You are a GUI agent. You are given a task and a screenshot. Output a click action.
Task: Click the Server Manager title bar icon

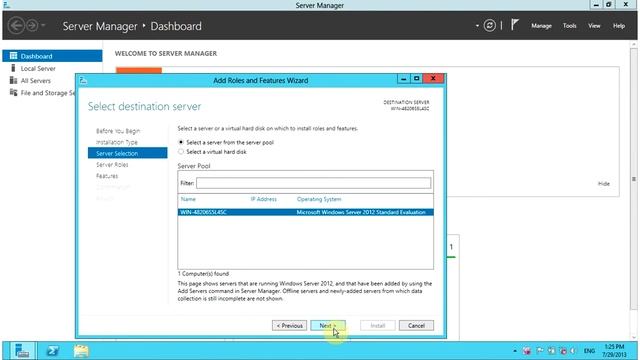[x=7, y=5]
